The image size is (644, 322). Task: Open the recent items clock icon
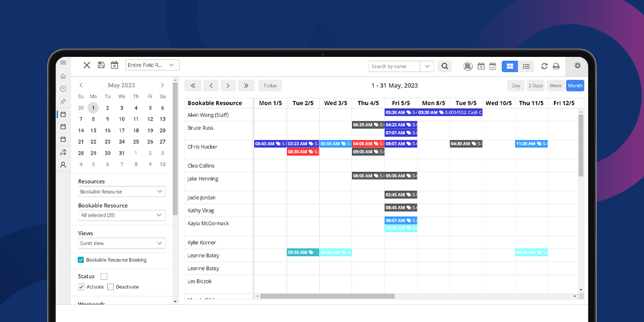pos(63,89)
